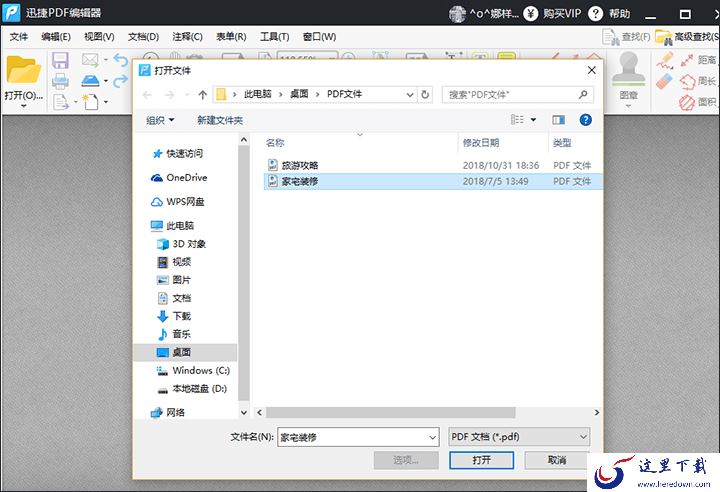Click the Cancel (取消) button
The image size is (720, 492).
557,460
